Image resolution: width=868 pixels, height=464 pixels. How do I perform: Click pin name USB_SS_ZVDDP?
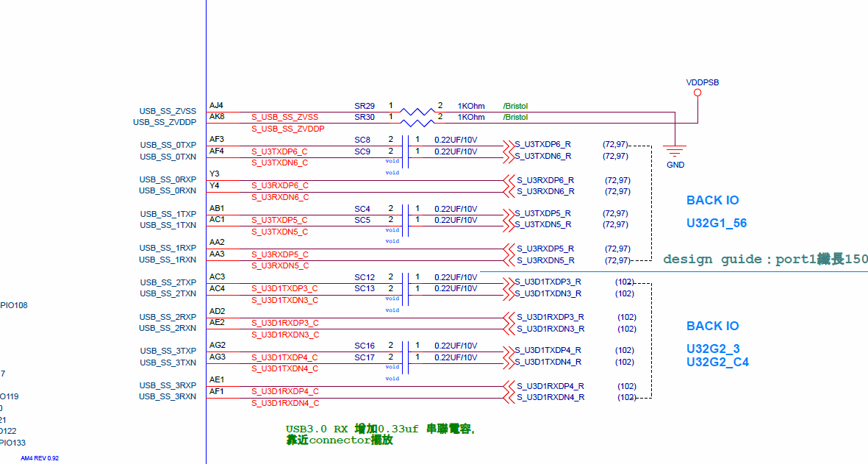click(x=165, y=122)
